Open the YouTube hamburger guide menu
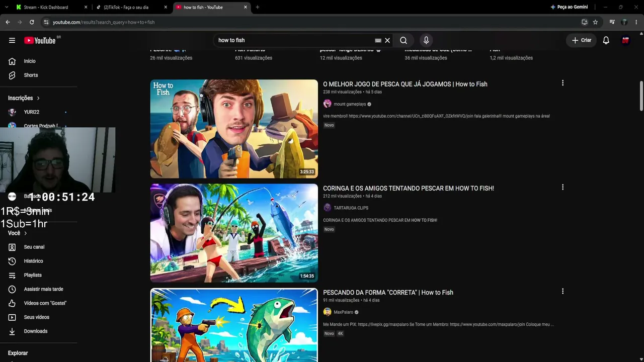The width and height of the screenshot is (644, 362). [12, 40]
